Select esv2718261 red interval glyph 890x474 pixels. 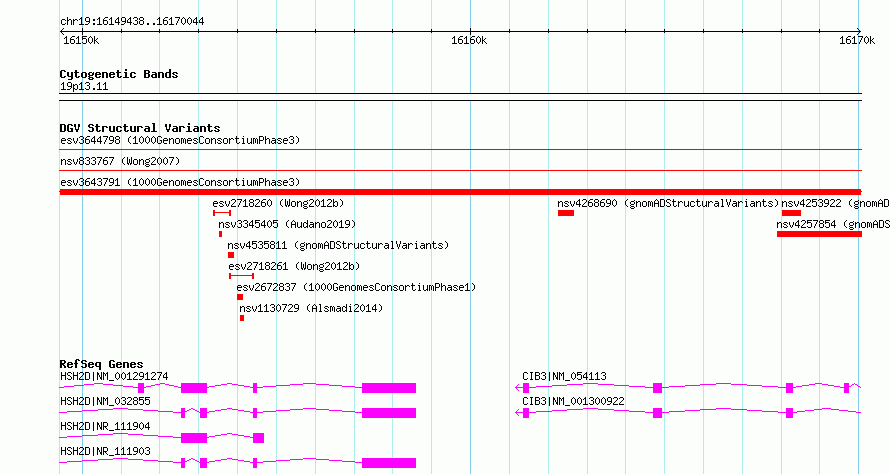click(241, 276)
